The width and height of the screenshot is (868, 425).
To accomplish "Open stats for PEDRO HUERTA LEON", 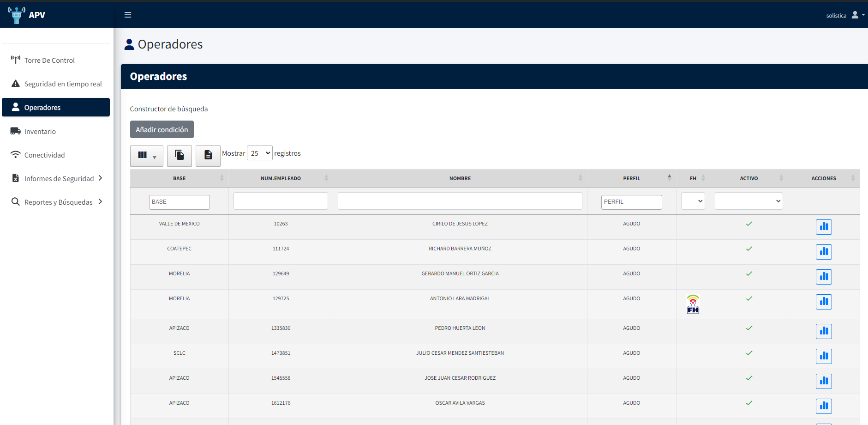I will 824,331.
